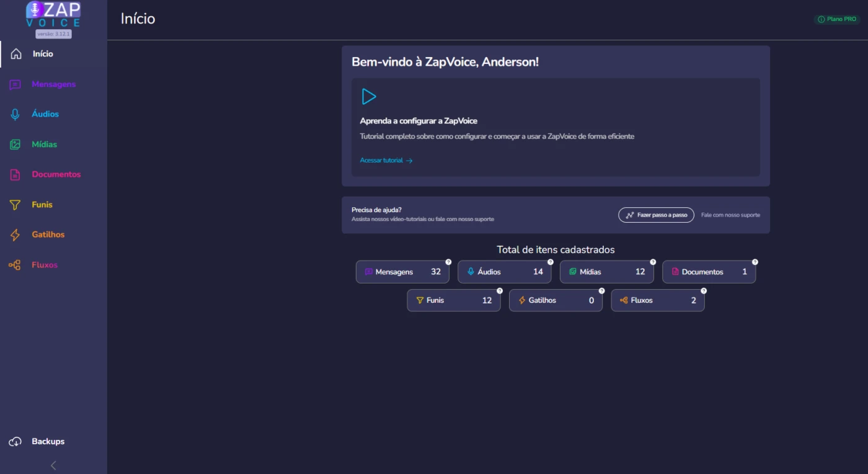
Task: Click Fale com nosso suporte link
Action: pos(730,215)
